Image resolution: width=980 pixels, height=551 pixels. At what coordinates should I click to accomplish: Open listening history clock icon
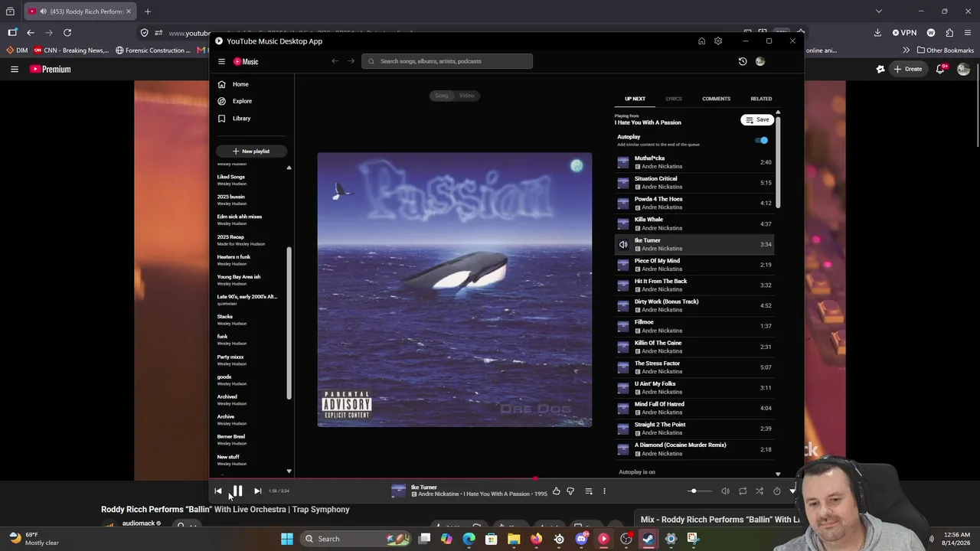(x=743, y=61)
